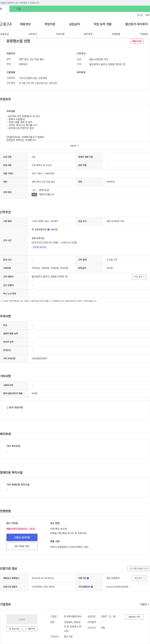Click the 거짓구인광고 신고 button
Image resolution: width=150 pixels, height=644 pixels.
click(139, 568)
